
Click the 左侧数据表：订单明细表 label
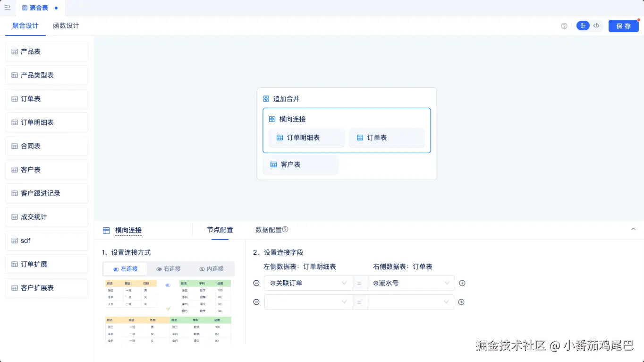tap(300, 267)
